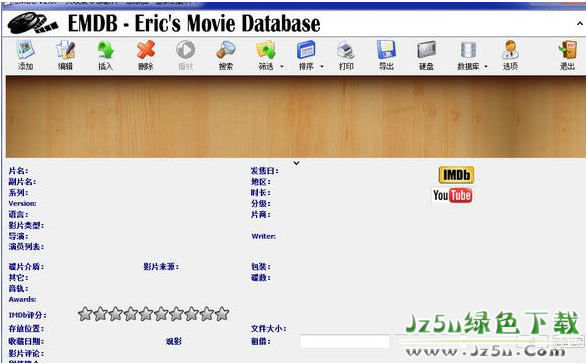Viewport: 586px width, 364px height.
Task: Click the 打印 (Print) printer icon
Action: click(x=346, y=50)
